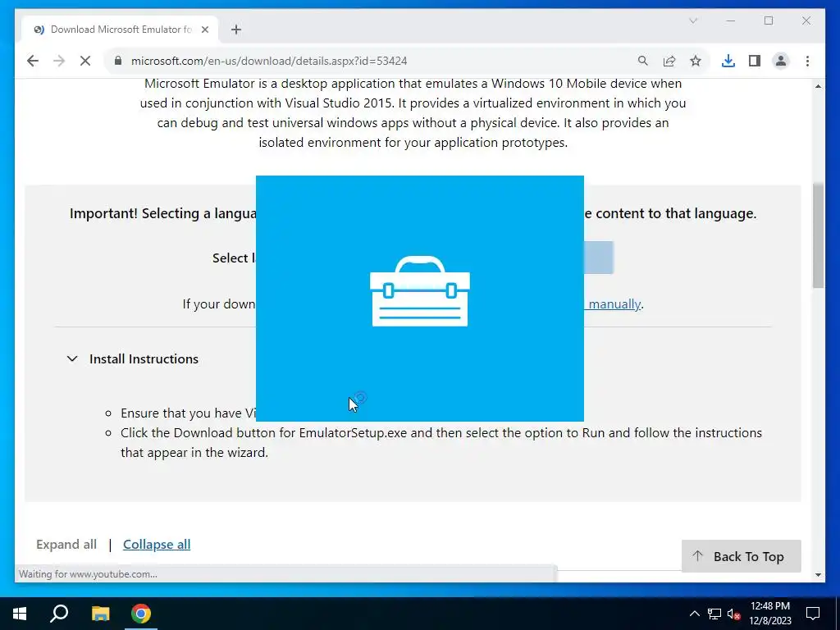Bookmark this page with the star icon

pos(696,61)
